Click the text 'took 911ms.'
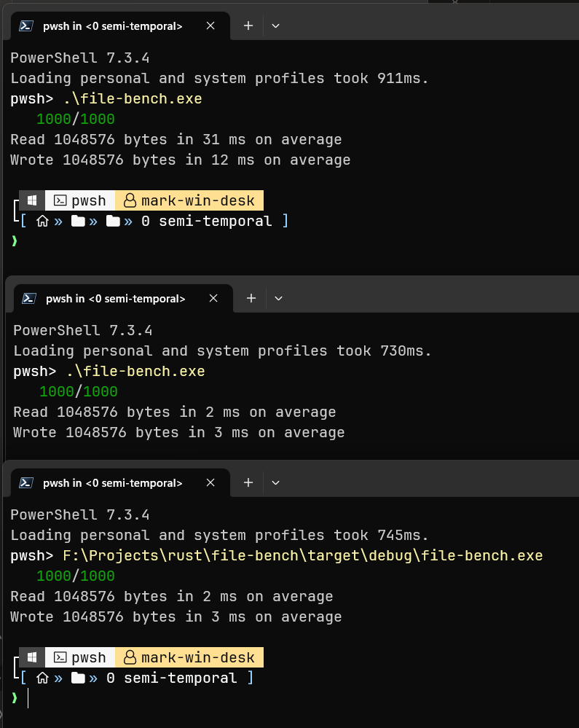This screenshot has height=728, width=579. coord(381,79)
